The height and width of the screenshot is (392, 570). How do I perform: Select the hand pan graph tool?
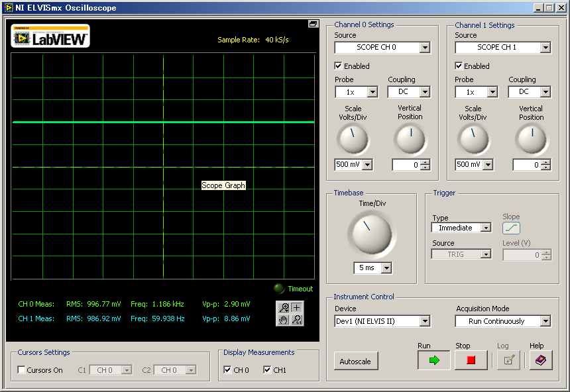[x=284, y=320]
